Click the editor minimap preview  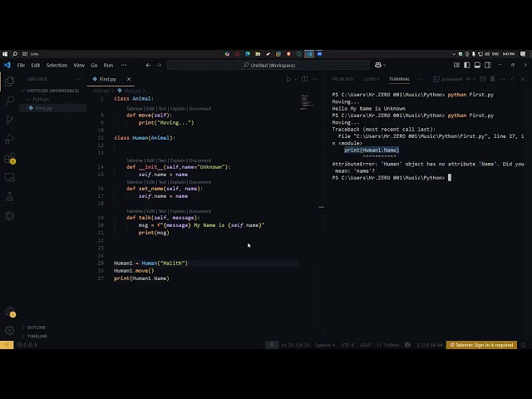click(308, 102)
